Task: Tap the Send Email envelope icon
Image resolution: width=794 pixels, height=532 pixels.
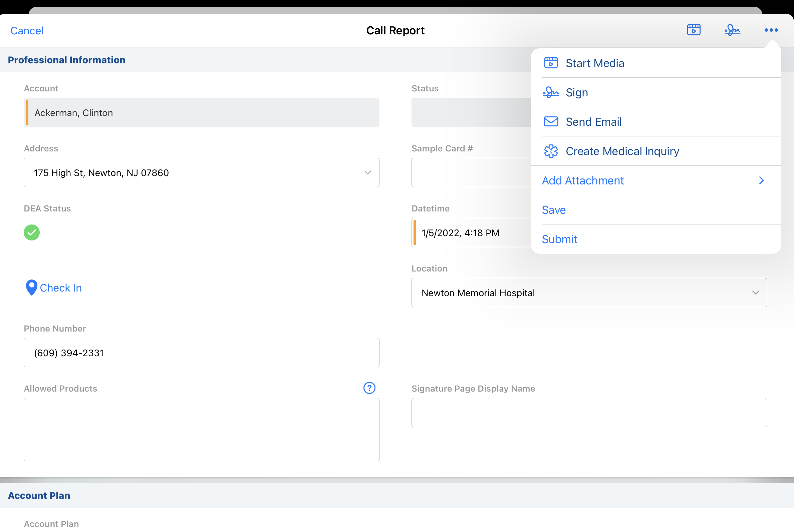Action: tap(551, 121)
